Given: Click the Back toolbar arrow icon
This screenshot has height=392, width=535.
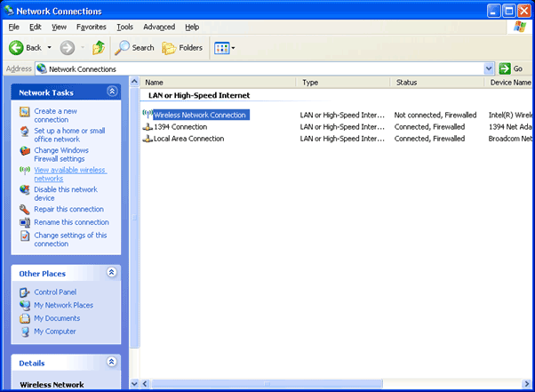Looking at the screenshot, I should [x=16, y=47].
